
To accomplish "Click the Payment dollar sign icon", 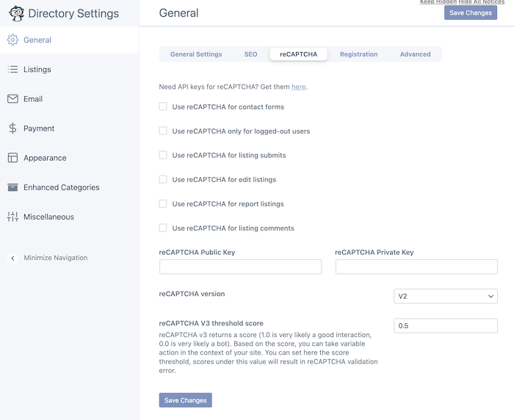I will point(12,128).
